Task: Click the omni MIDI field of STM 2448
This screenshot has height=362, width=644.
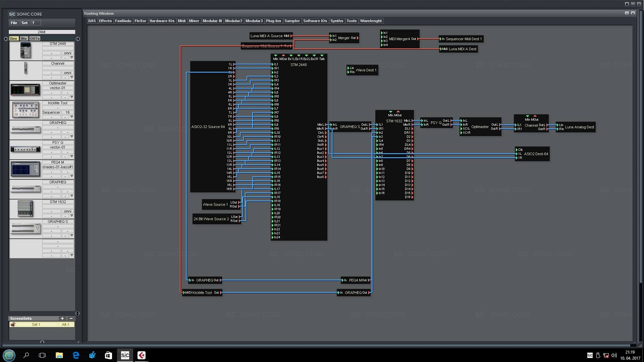Action: 67,53
